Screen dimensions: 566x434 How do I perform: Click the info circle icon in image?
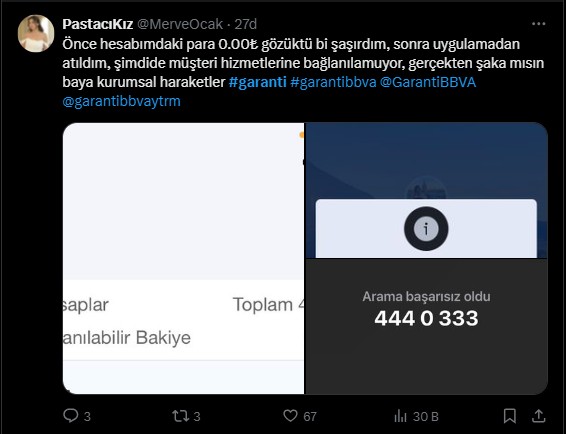(426, 229)
